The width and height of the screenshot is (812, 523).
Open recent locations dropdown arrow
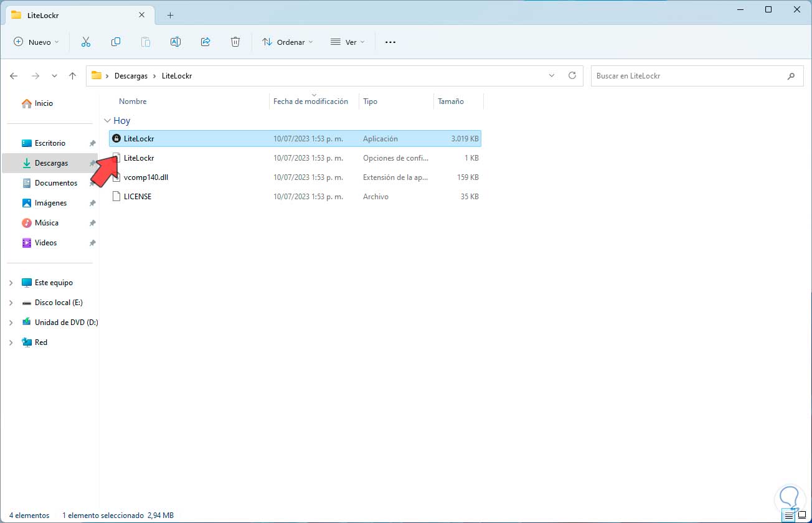click(x=54, y=76)
